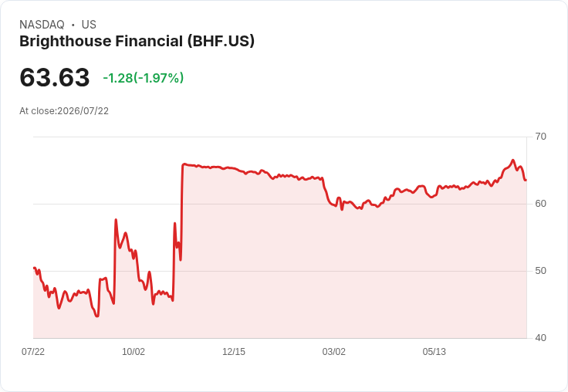
Task: Click the At close:2026/07/22 text
Action: 64,111
